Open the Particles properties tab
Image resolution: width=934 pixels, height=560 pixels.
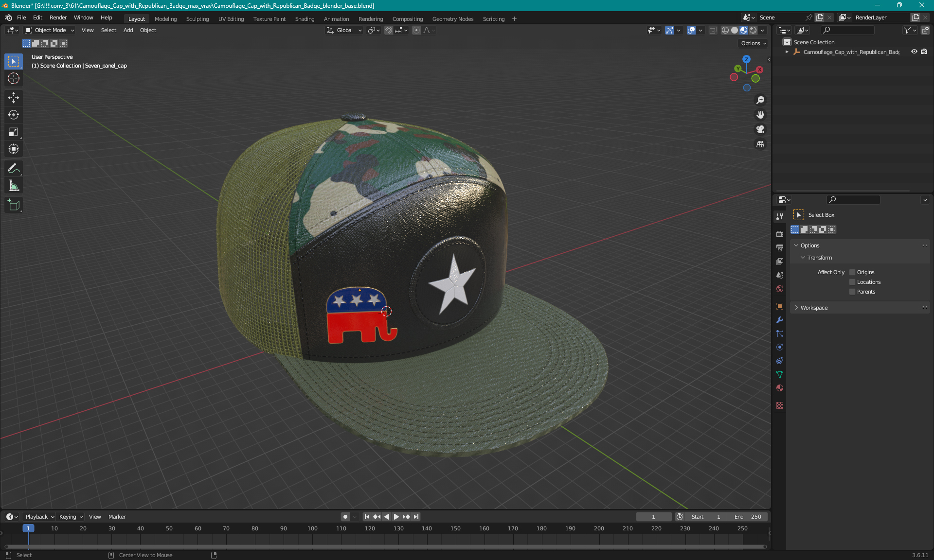coord(780,333)
